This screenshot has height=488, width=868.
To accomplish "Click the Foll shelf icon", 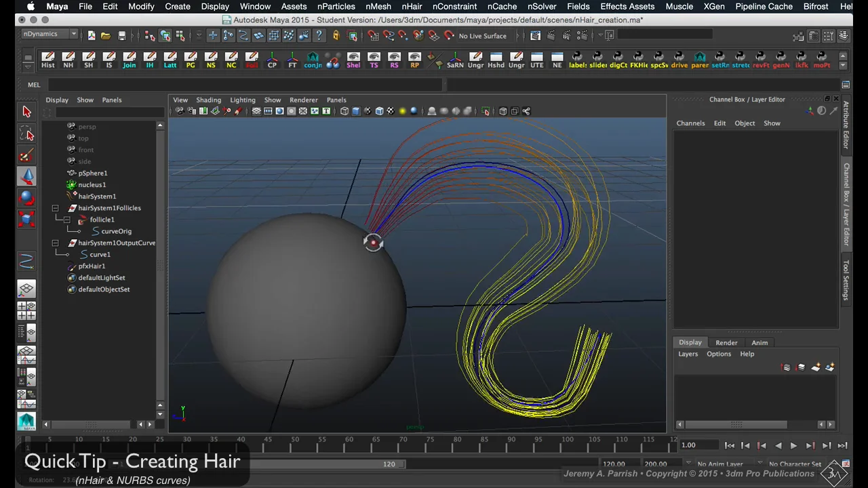I will 251,60.
